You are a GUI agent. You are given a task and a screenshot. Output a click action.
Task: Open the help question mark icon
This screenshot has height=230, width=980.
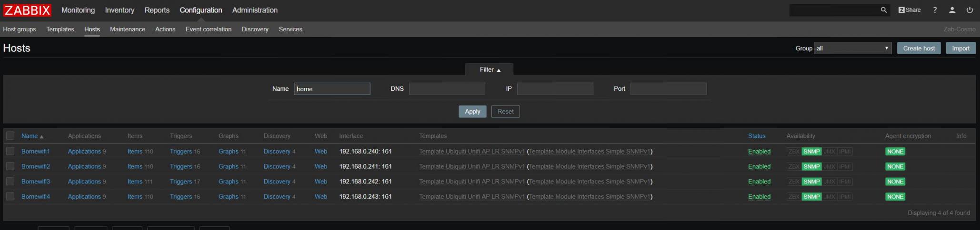point(935,10)
